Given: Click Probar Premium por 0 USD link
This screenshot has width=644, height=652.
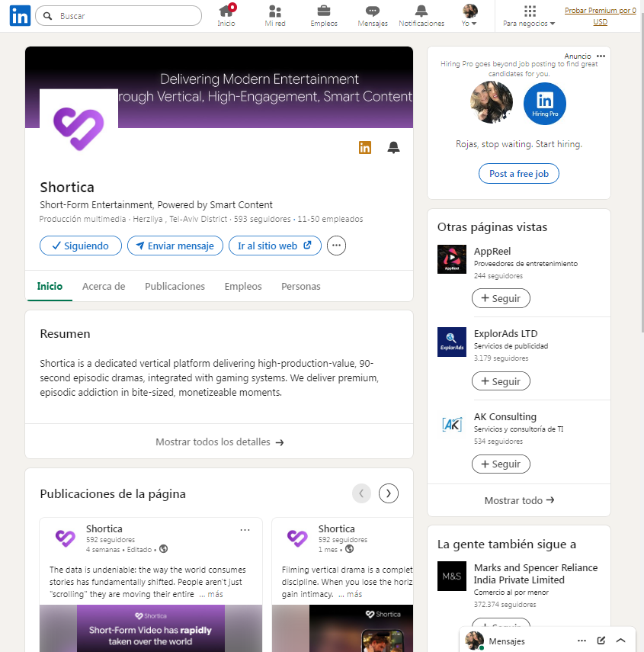Looking at the screenshot, I should click(600, 16).
